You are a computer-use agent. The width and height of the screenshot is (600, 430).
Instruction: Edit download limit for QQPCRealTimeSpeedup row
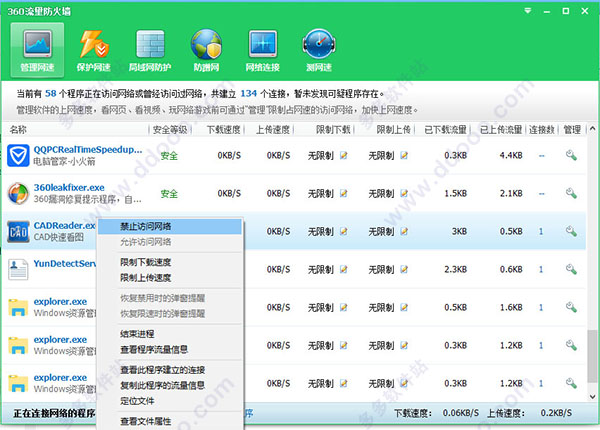click(344, 155)
